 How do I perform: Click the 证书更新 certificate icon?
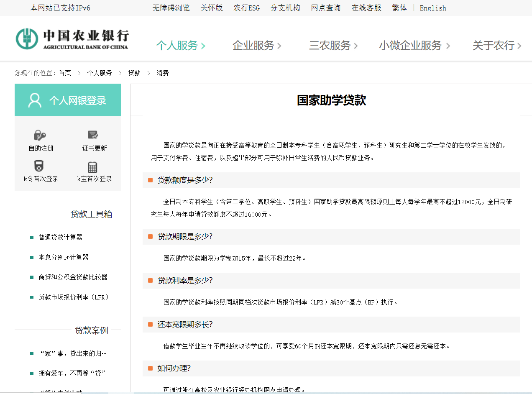coord(93,135)
